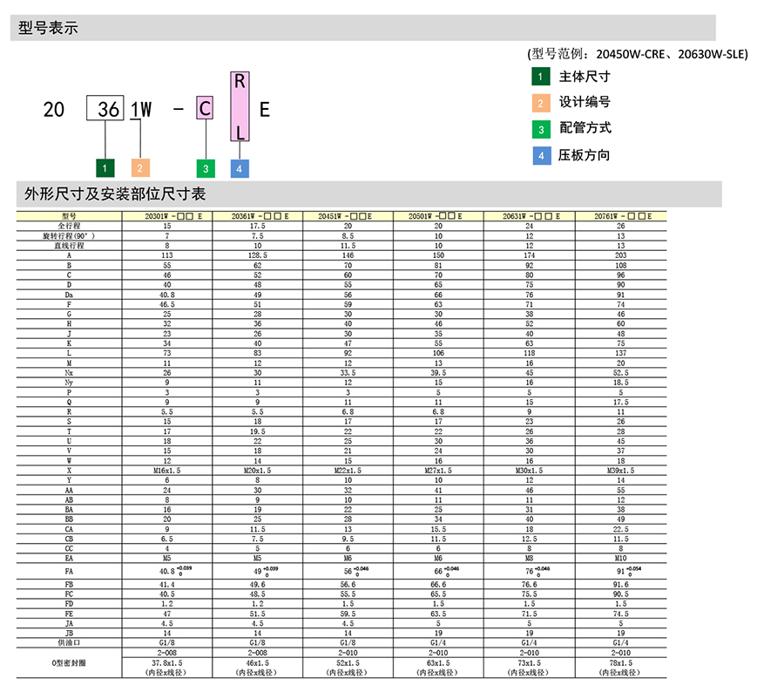Click the blue square labeled 4 beside 压板方向
The width and height of the screenshot is (784, 692).
(x=540, y=156)
